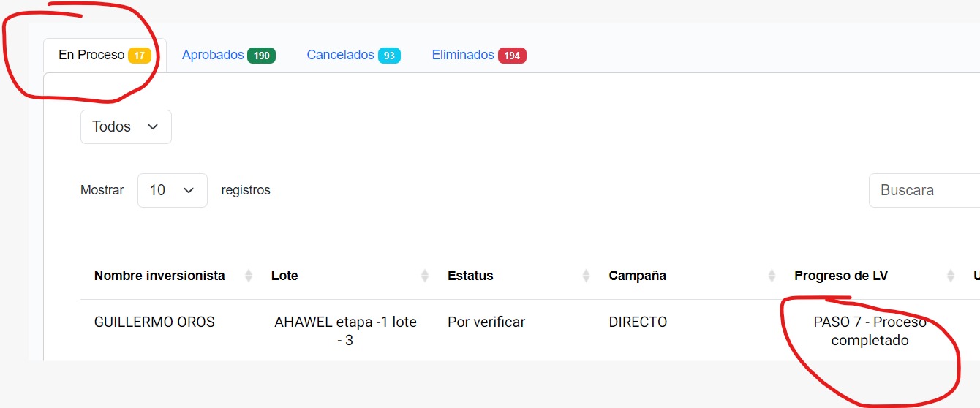Click the red 194 count badge
980x408 pixels.
pyautogui.click(x=512, y=56)
